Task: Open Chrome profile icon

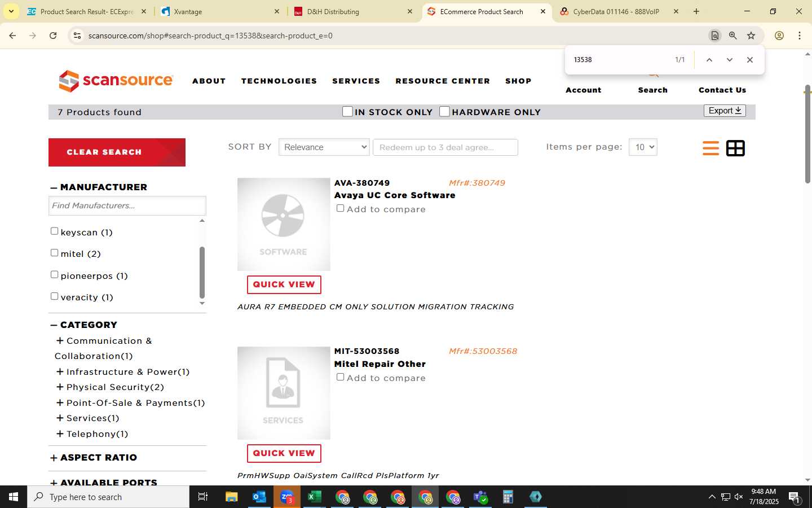Action: tap(779, 36)
